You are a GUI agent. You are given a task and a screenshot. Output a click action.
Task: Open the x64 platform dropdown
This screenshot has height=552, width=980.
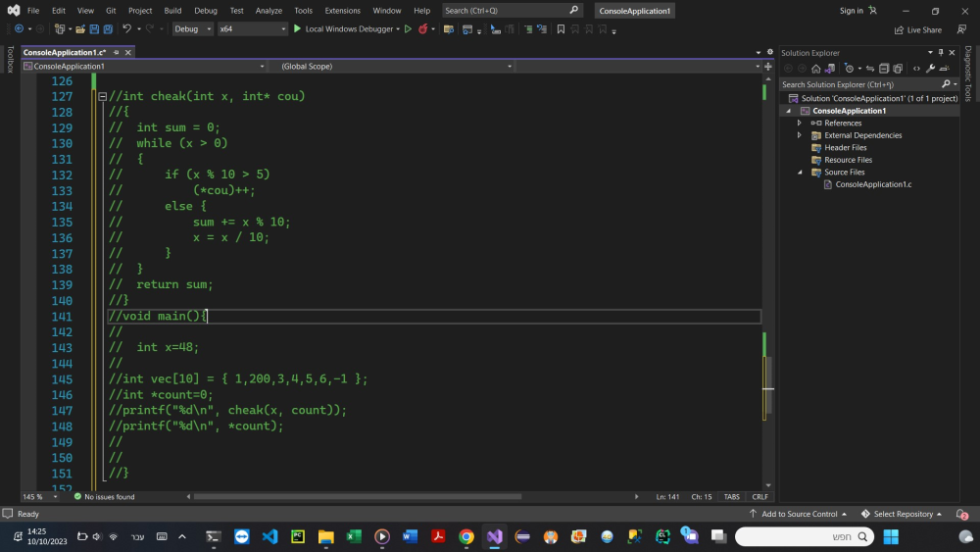tap(252, 28)
